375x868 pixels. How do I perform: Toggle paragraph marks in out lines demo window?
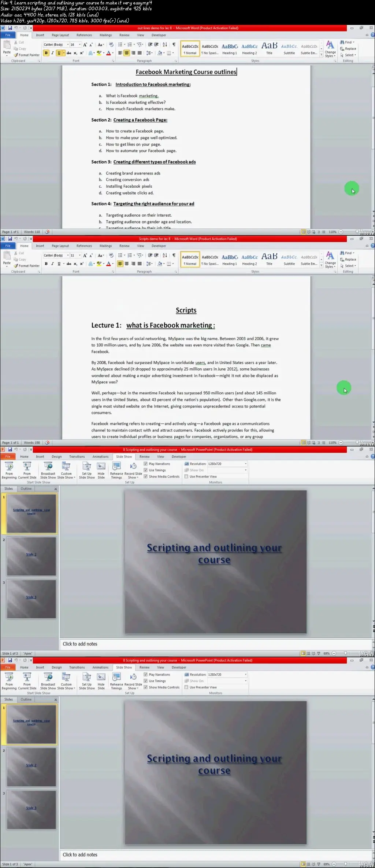click(x=174, y=44)
